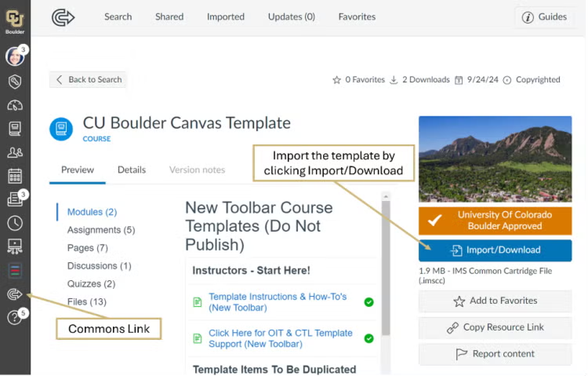Screen dimensions: 588x376
Task: Open the Dashboard icon in sidebar
Action: (15, 105)
